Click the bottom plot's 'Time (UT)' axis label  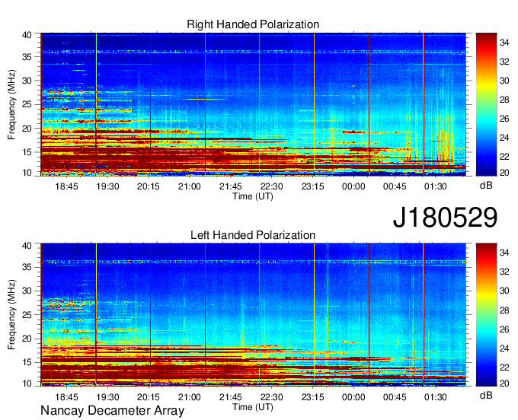(x=253, y=407)
